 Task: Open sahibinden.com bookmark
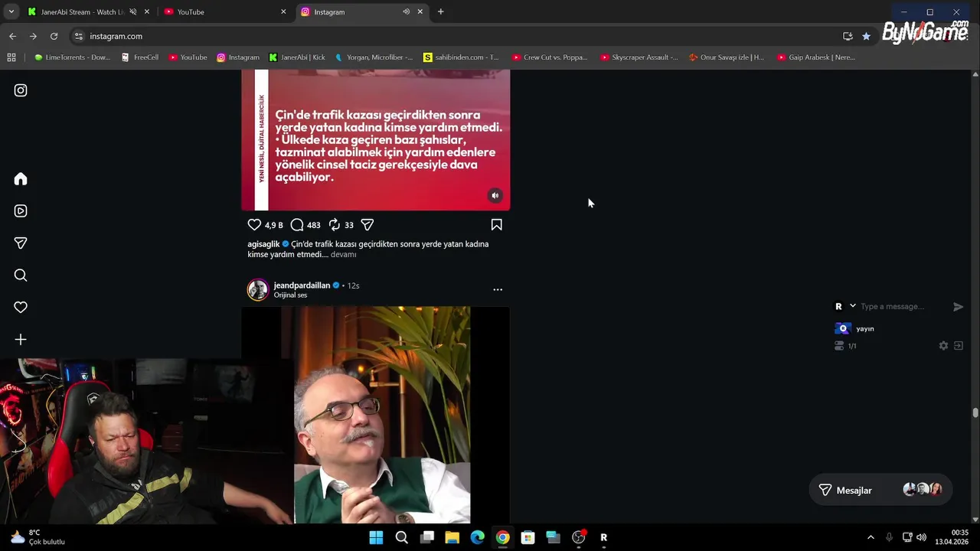(x=461, y=57)
